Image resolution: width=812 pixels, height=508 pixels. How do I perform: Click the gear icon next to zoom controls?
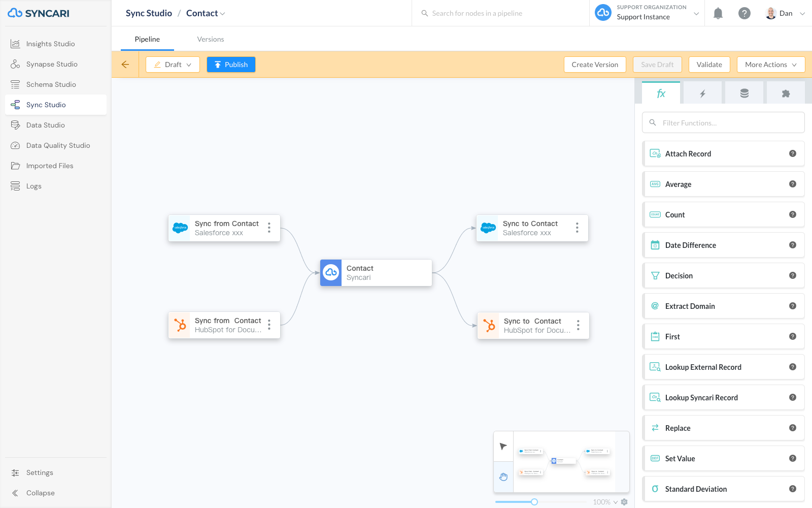(624, 502)
